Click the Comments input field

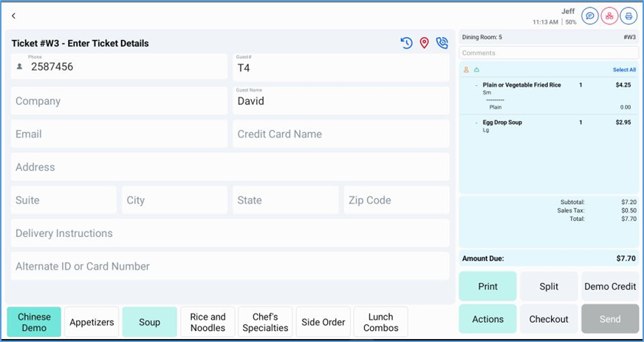tap(548, 53)
